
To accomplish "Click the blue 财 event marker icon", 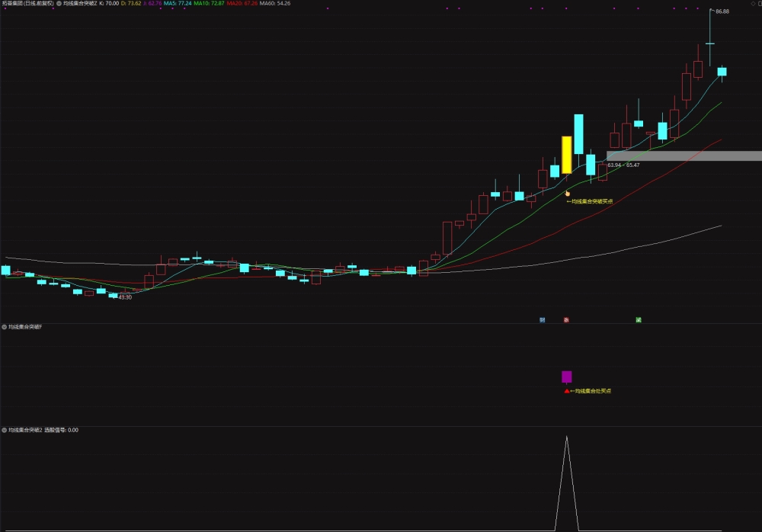I will [x=543, y=319].
